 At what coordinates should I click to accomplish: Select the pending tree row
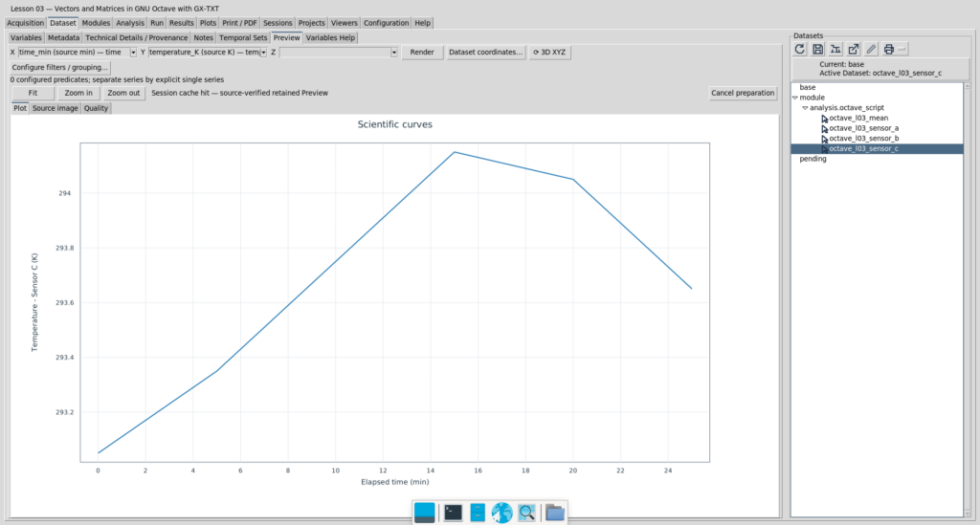(x=877, y=159)
